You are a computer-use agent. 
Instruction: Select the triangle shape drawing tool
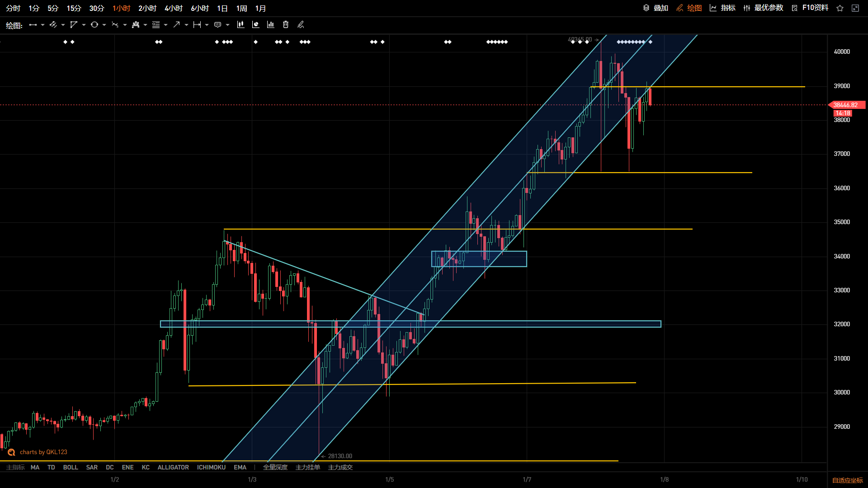[x=74, y=25]
